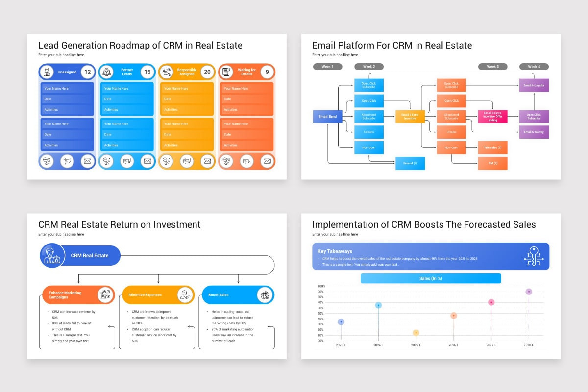The width and height of the screenshot is (588, 392).
Task: Select the Week 4 pill
Action: coord(534,67)
